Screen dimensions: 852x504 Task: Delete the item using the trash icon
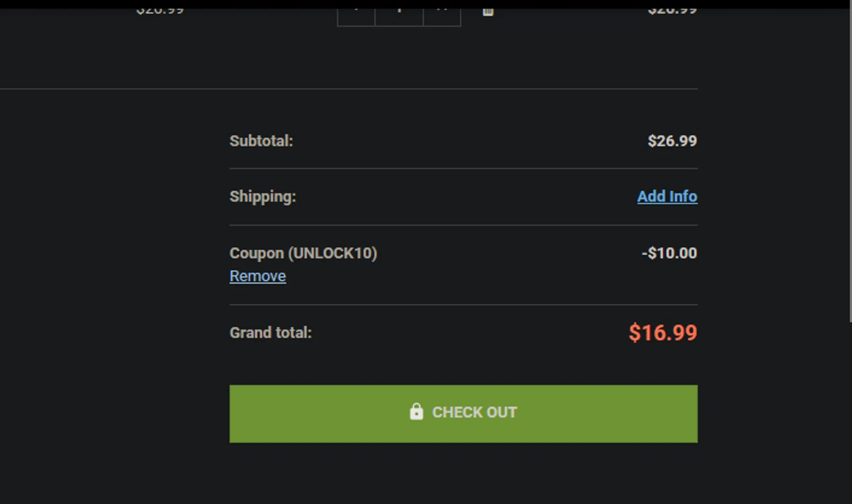[488, 11]
